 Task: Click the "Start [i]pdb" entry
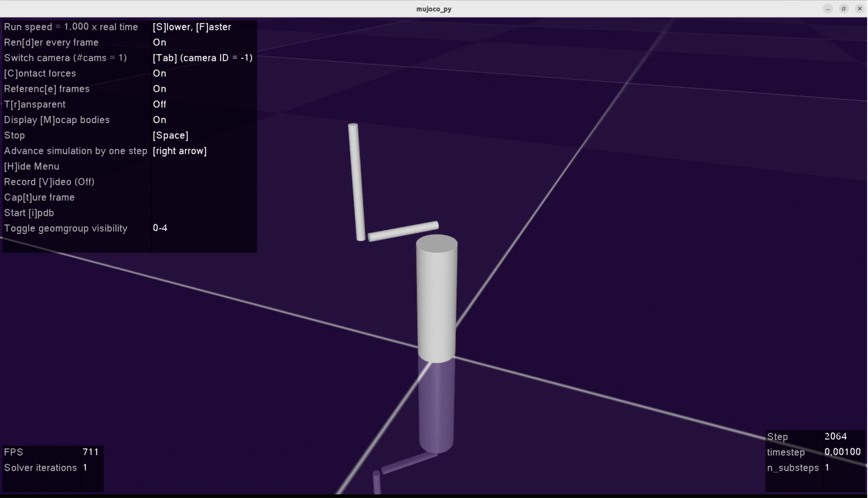(29, 213)
